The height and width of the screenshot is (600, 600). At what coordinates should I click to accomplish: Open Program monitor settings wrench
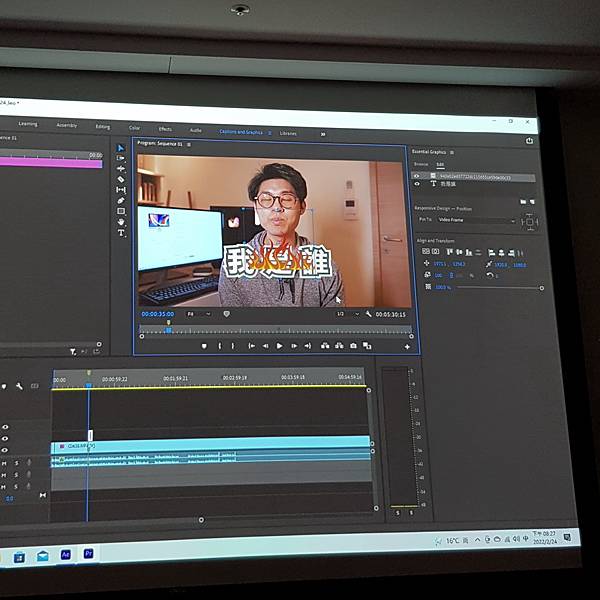pos(368,314)
